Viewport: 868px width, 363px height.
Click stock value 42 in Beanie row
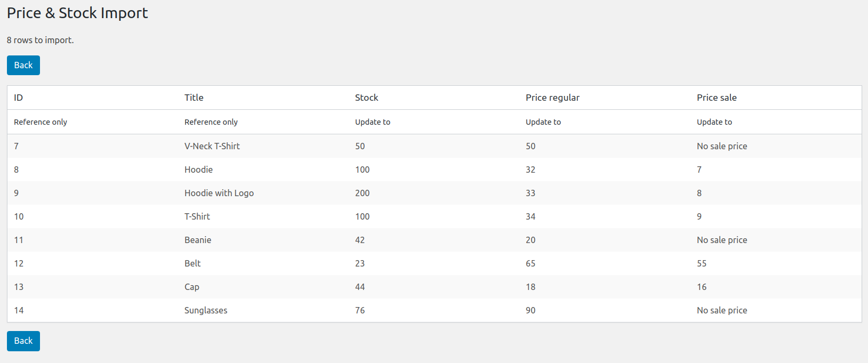(360, 240)
